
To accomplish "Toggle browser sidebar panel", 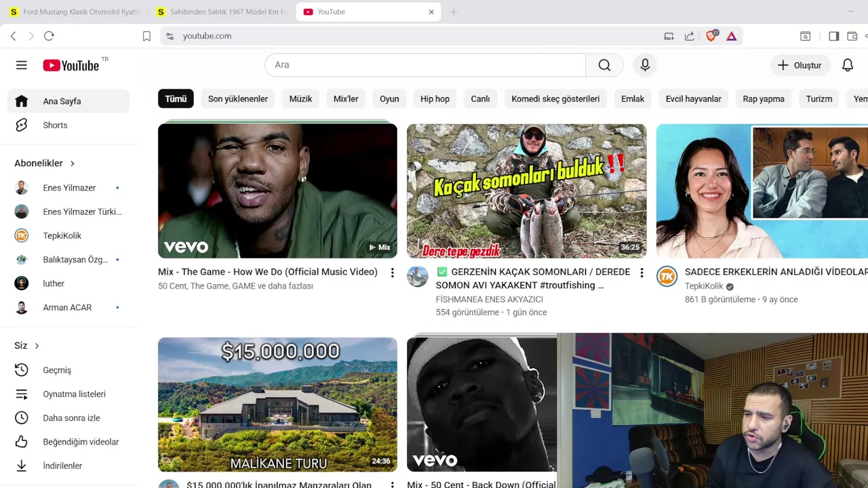I will 833,36.
